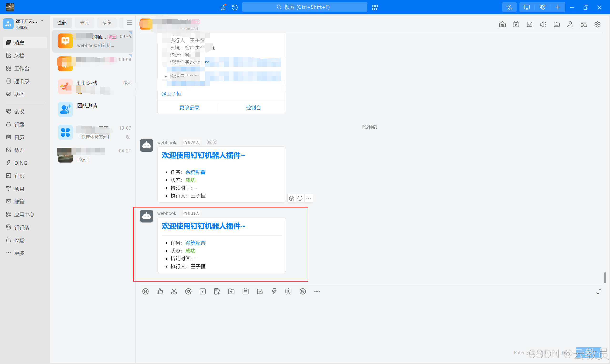Open the 快速体验签到 conversation

coord(93,132)
